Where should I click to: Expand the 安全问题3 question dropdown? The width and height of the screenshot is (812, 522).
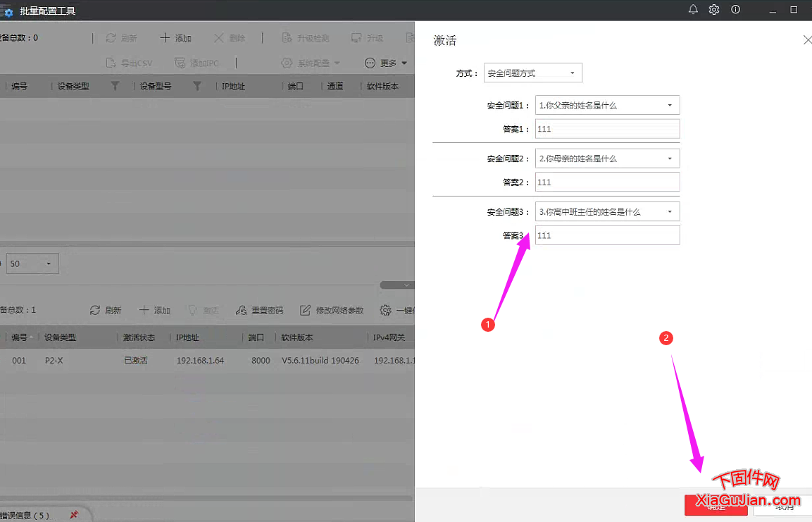pyautogui.click(x=607, y=211)
